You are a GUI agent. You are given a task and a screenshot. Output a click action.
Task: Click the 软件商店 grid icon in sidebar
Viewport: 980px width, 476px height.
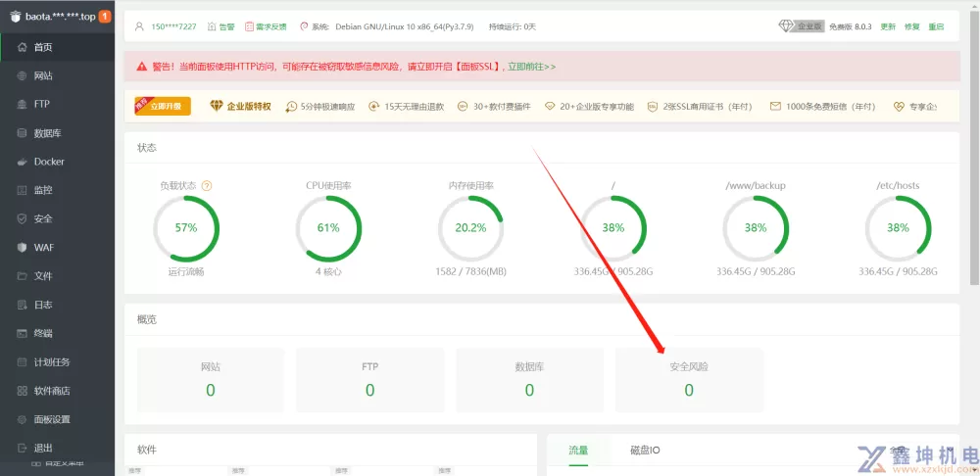[x=22, y=391]
